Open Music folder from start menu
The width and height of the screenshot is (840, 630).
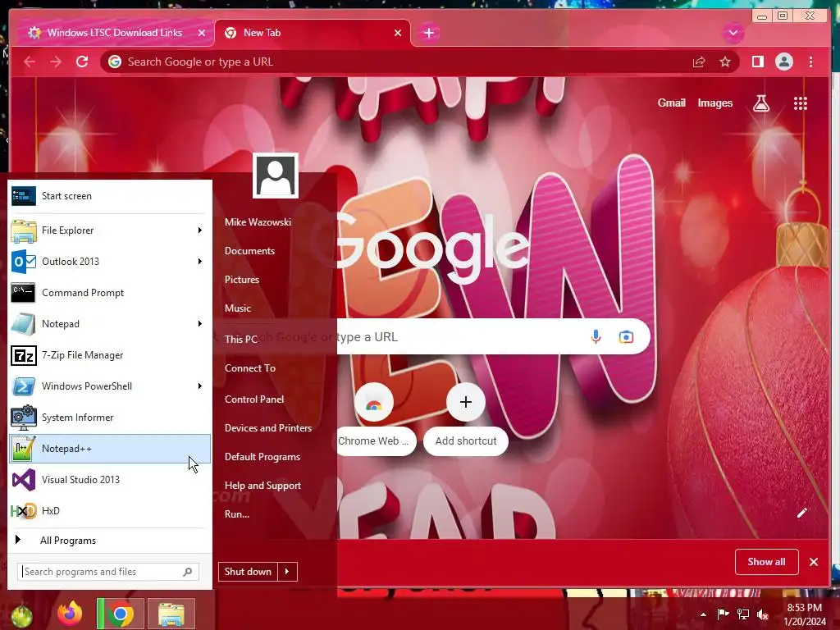[x=238, y=308]
